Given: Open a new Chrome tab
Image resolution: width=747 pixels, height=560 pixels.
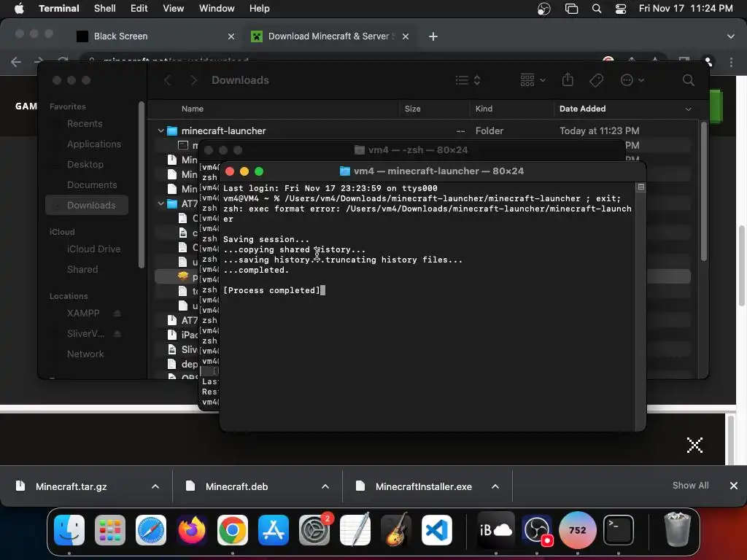Looking at the screenshot, I should 433,36.
